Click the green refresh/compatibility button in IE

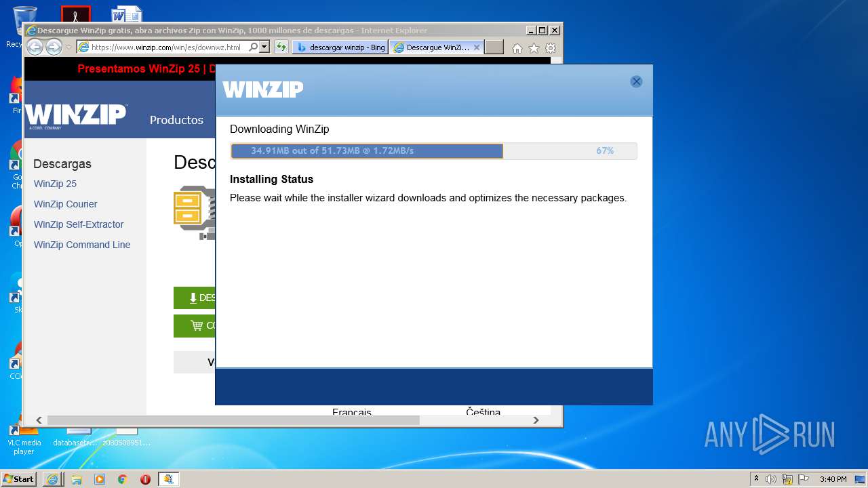tap(281, 47)
